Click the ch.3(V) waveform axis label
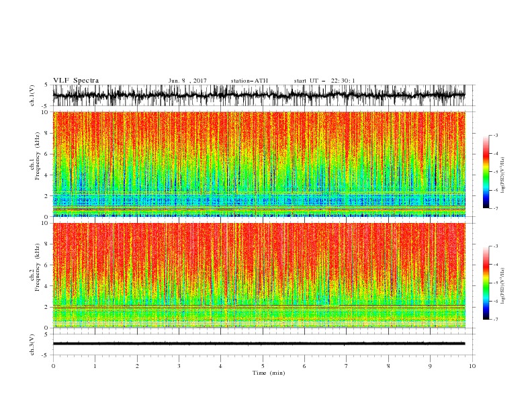The height and width of the screenshot is (411, 532). click(x=32, y=345)
